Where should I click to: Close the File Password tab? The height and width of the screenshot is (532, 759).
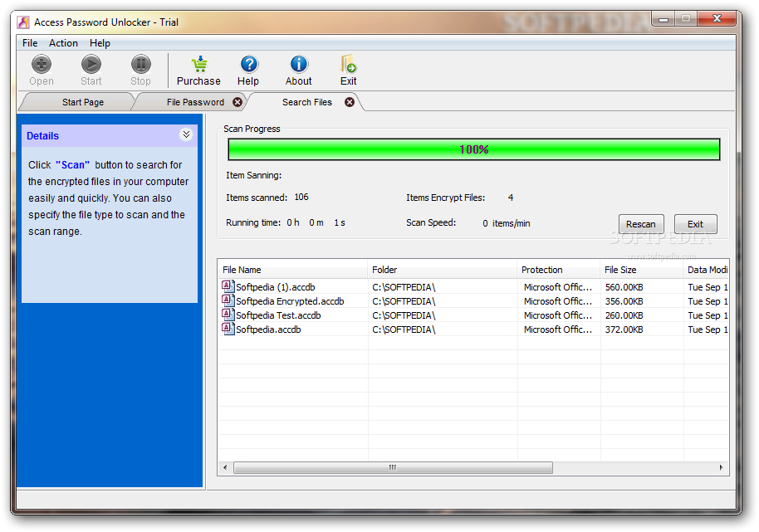click(x=237, y=102)
